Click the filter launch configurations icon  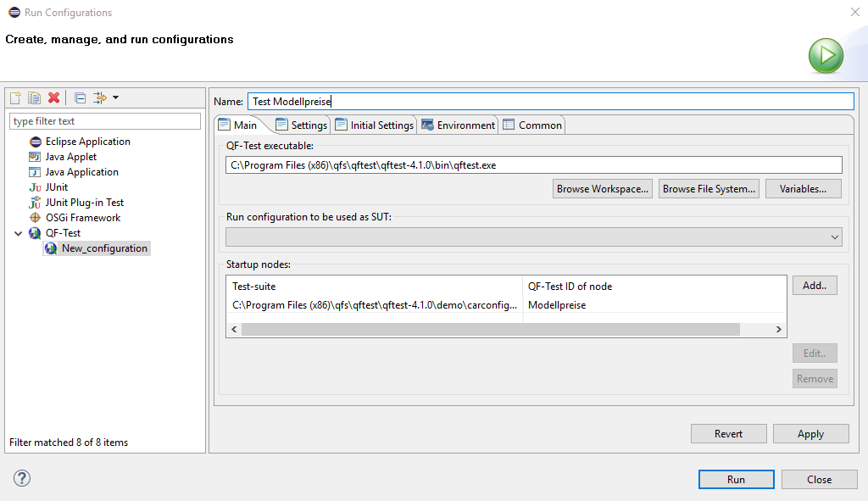[100, 98]
